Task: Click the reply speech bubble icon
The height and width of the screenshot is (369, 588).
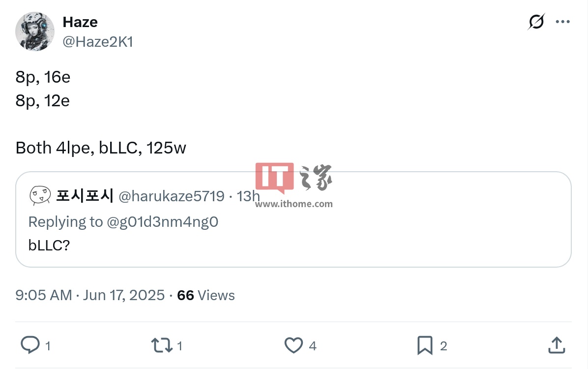Action: coord(30,344)
